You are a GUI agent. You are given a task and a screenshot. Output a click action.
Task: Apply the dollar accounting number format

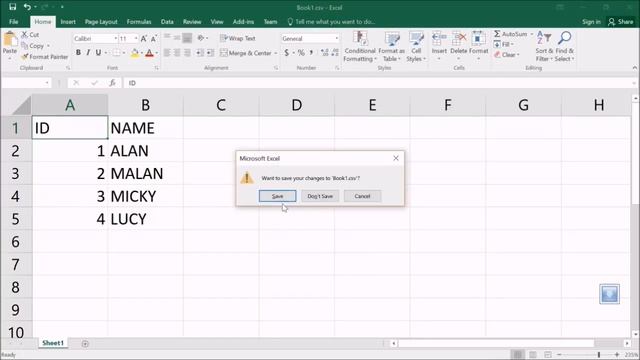[287, 53]
